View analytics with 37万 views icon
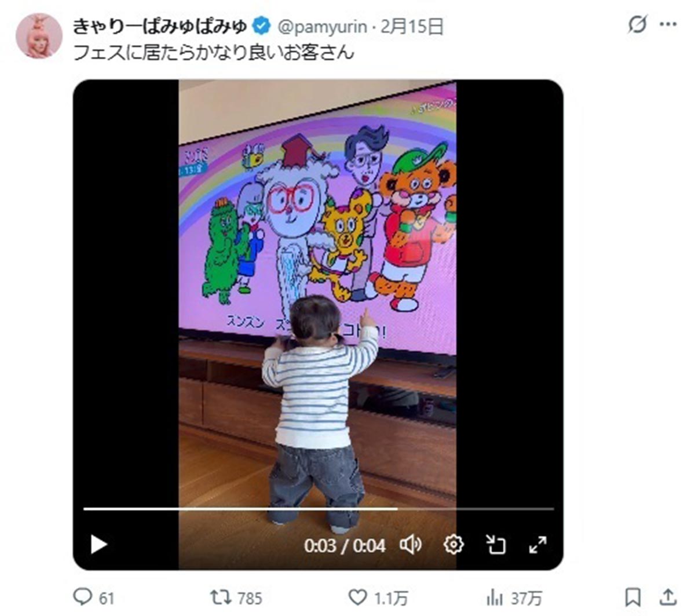This screenshot has height=616, width=695. point(495,597)
